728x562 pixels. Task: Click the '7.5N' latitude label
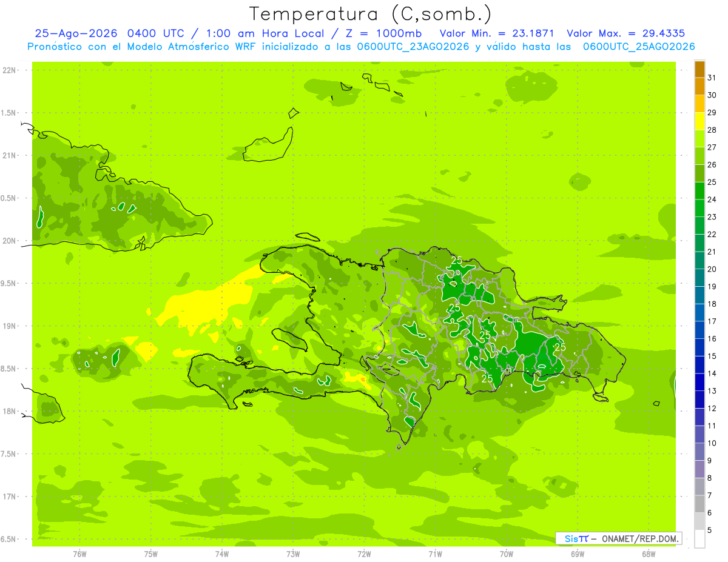(9, 454)
